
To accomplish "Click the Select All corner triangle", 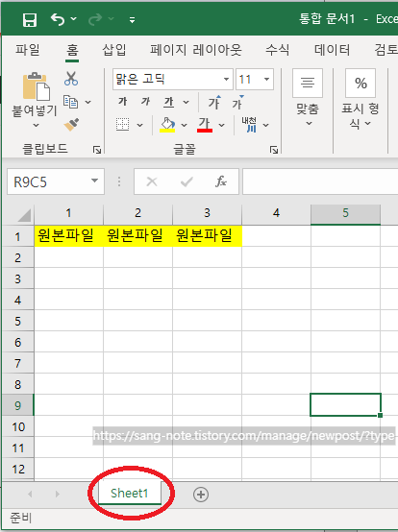I will click(24, 215).
